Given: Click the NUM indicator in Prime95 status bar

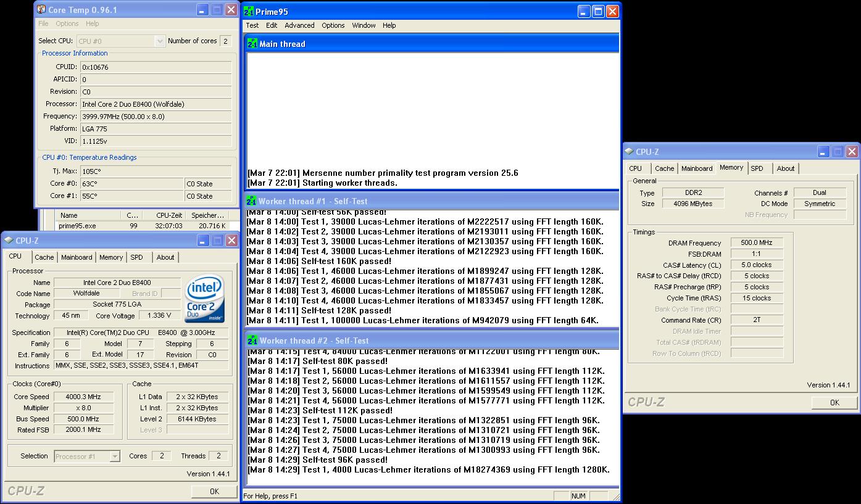Looking at the screenshot, I should (x=578, y=496).
